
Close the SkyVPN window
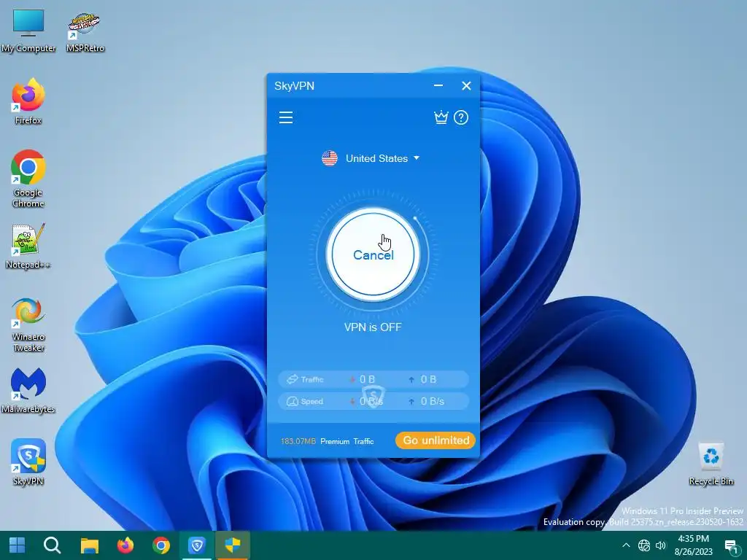466,86
